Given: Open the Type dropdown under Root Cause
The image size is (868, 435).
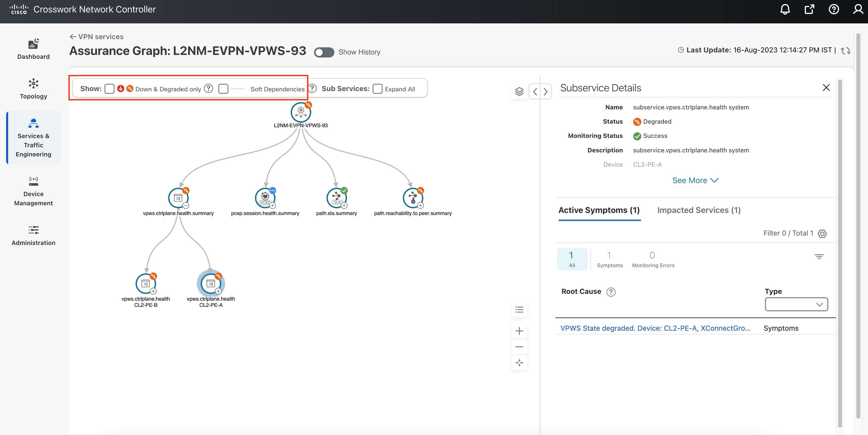Looking at the screenshot, I should [796, 304].
